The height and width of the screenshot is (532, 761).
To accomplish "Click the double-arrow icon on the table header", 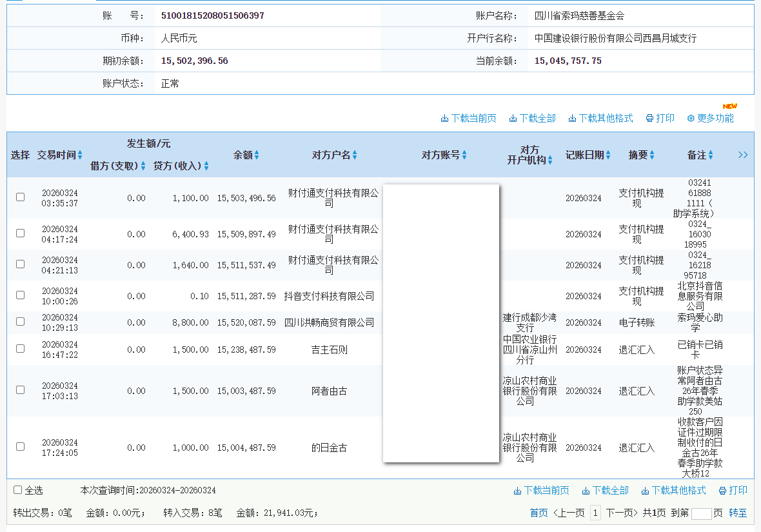I will (x=743, y=155).
